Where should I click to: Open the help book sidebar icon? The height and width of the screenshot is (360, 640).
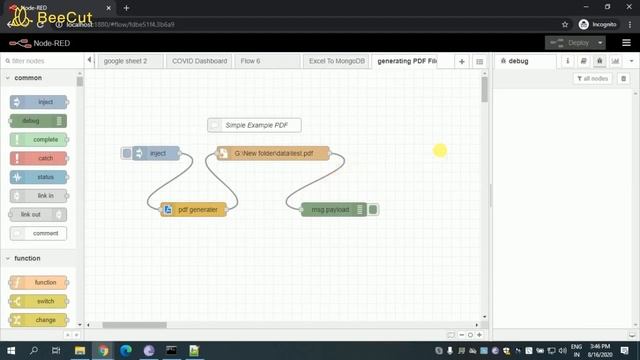(x=583, y=61)
